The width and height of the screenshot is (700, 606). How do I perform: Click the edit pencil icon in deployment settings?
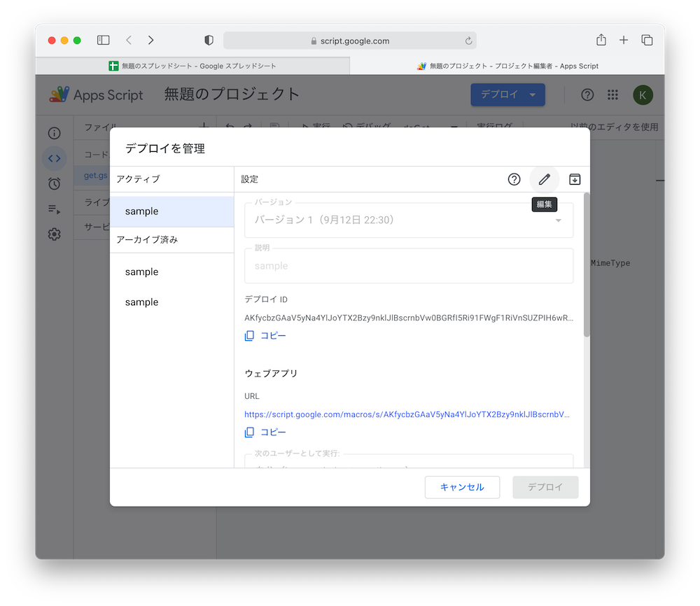pos(544,179)
